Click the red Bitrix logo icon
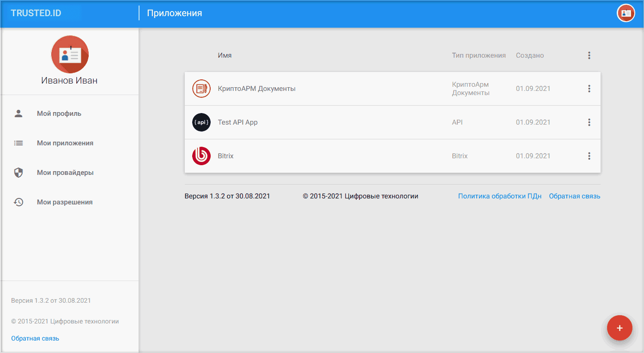644x353 pixels. 201,156
